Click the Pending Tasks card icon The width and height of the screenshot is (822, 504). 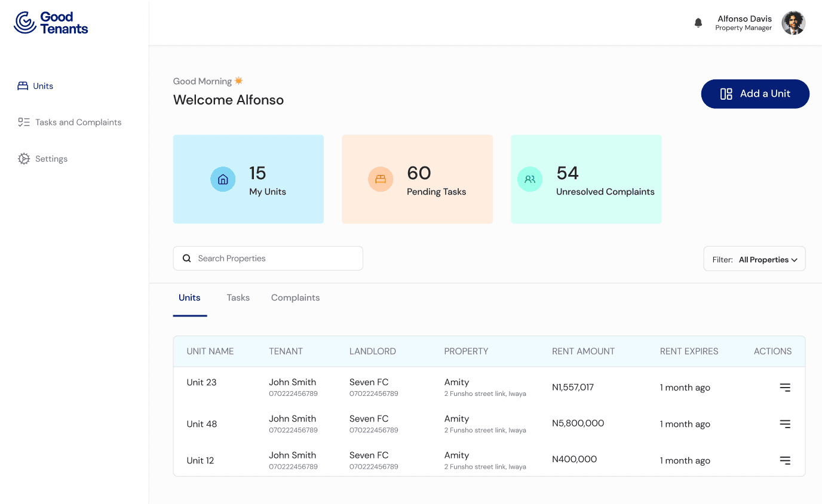pyautogui.click(x=381, y=179)
